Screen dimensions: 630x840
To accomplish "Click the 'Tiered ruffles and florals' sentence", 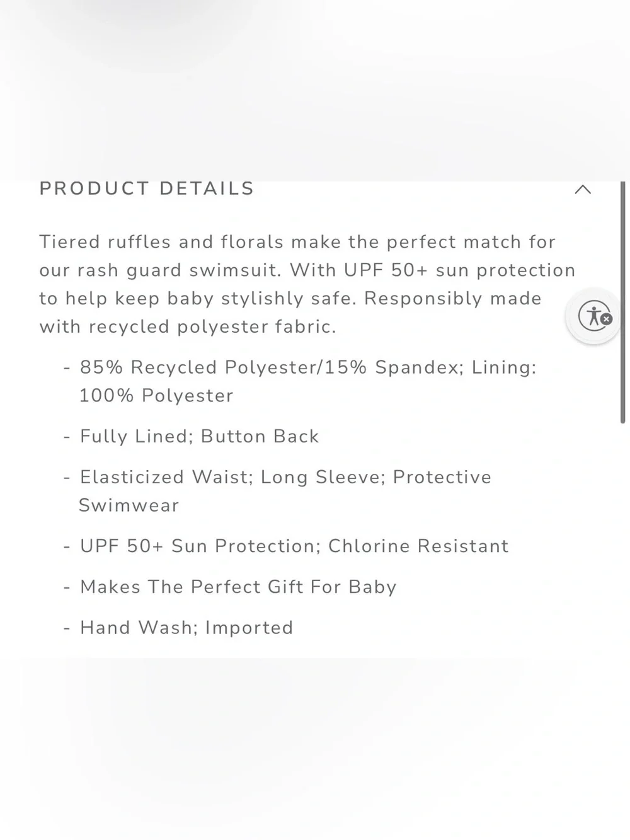I will click(x=297, y=242).
